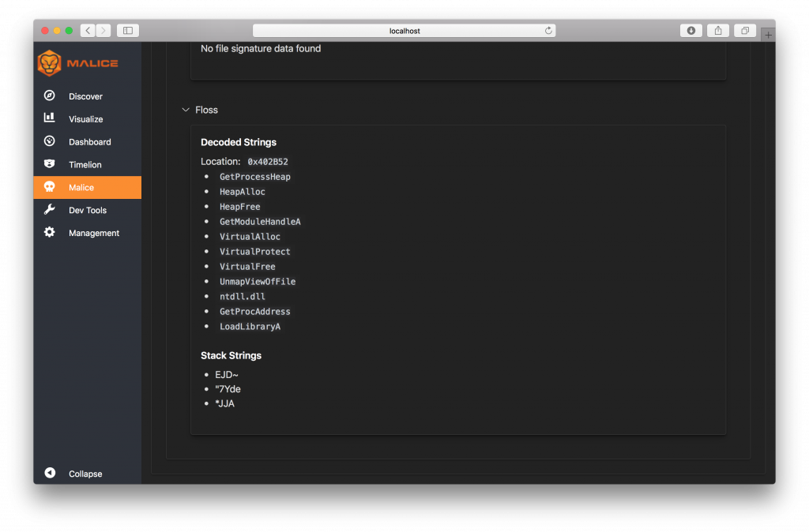
Task: Go to Visualize in sidebar menu
Action: [x=85, y=119]
